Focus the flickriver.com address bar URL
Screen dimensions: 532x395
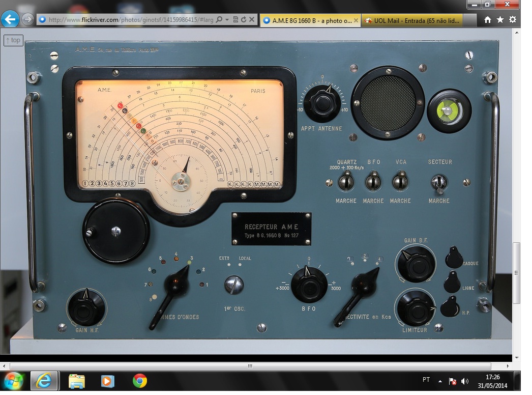click(x=131, y=20)
